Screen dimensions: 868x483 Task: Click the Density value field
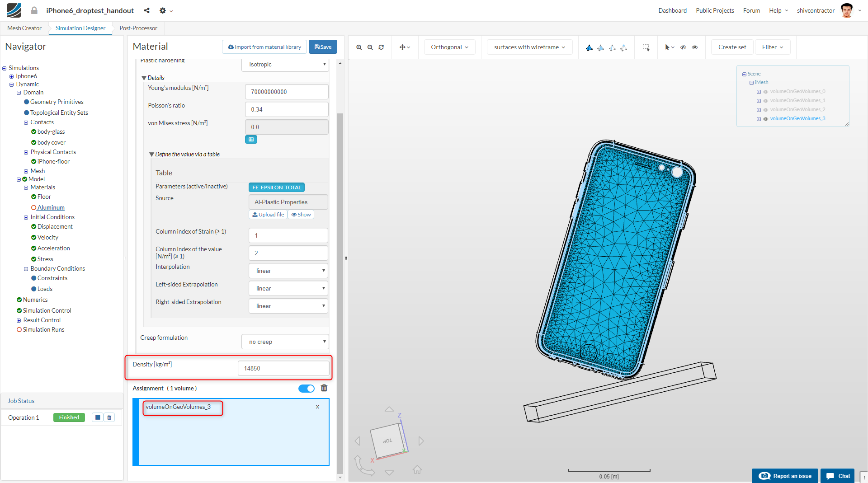point(283,368)
